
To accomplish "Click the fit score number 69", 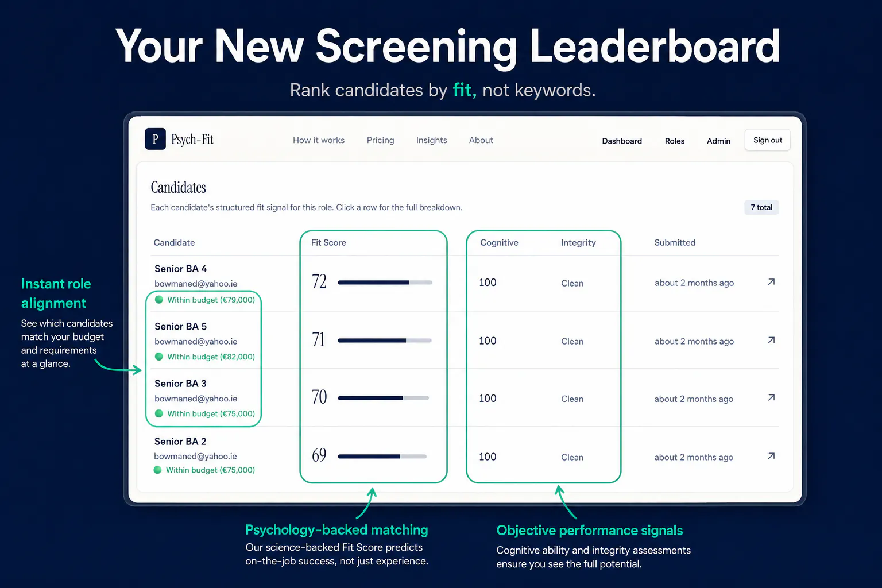I will (x=319, y=455).
